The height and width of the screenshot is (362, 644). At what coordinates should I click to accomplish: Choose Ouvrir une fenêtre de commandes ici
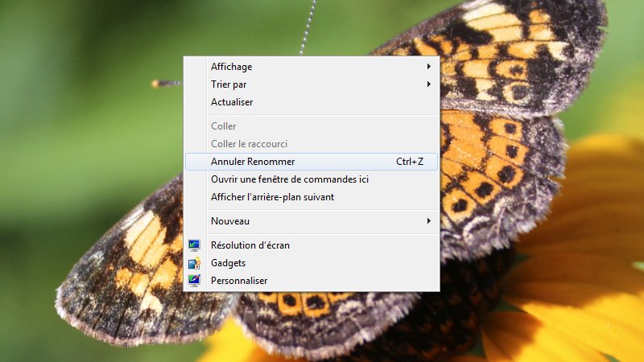[312, 179]
